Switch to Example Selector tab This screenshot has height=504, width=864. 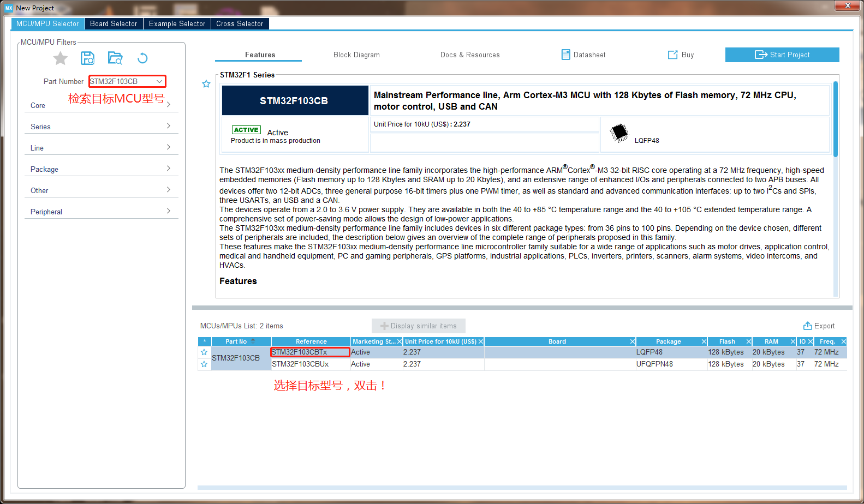(177, 23)
